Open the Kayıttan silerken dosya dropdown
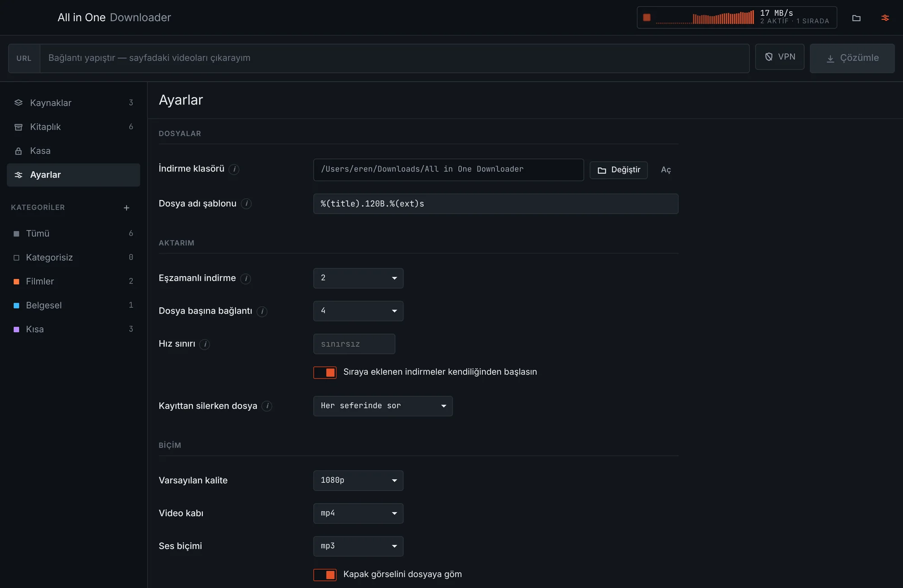903x588 pixels. tap(383, 406)
